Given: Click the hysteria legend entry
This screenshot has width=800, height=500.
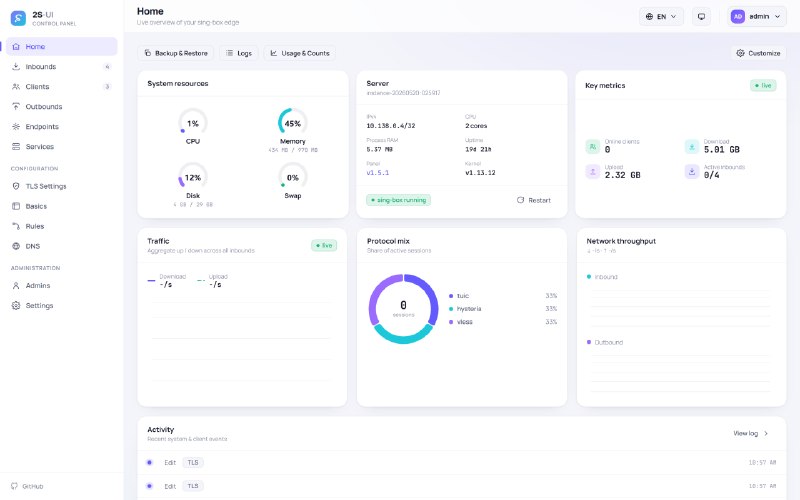Looking at the screenshot, I should pos(503,309).
